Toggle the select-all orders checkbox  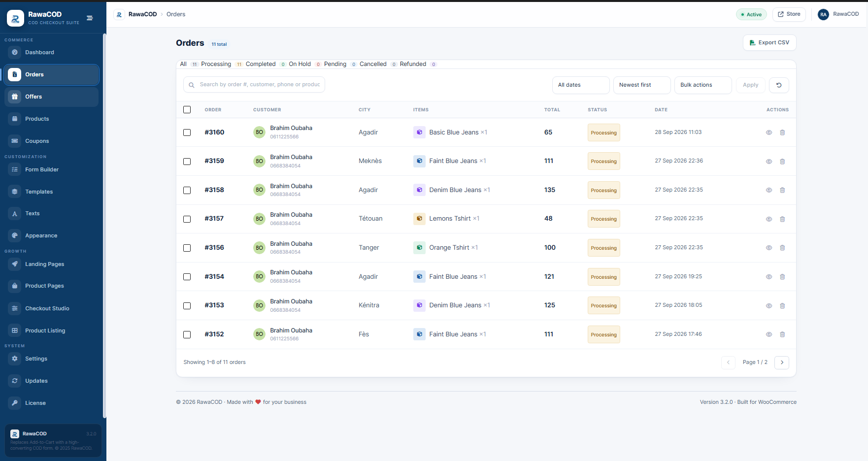(187, 110)
